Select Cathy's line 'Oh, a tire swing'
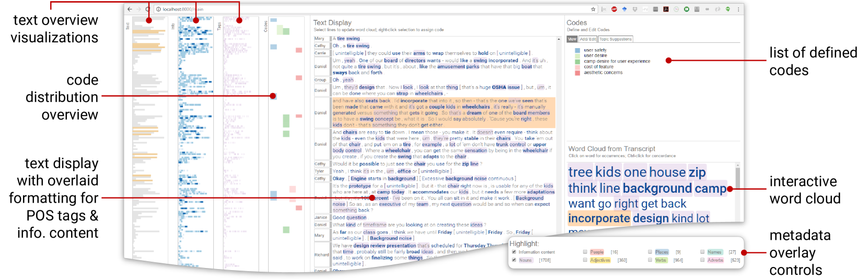Image resolution: width=868 pixels, height=279 pixels. pos(435,46)
